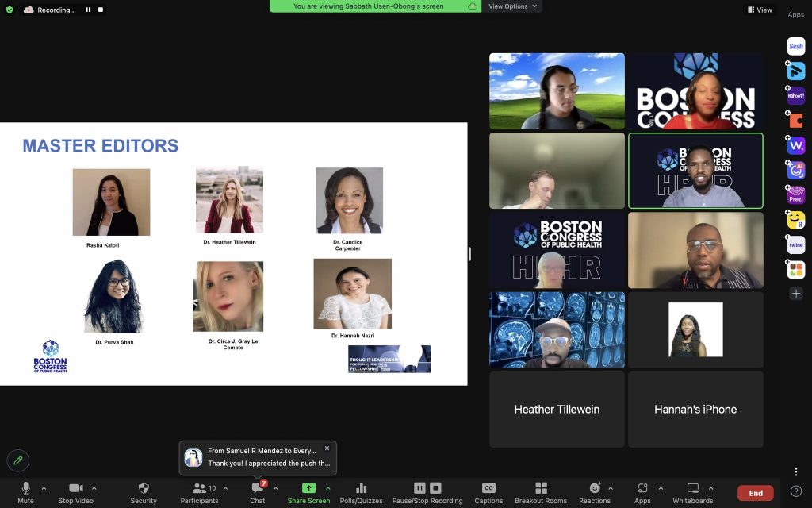
Task: Click the twine app icon
Action: click(x=795, y=245)
